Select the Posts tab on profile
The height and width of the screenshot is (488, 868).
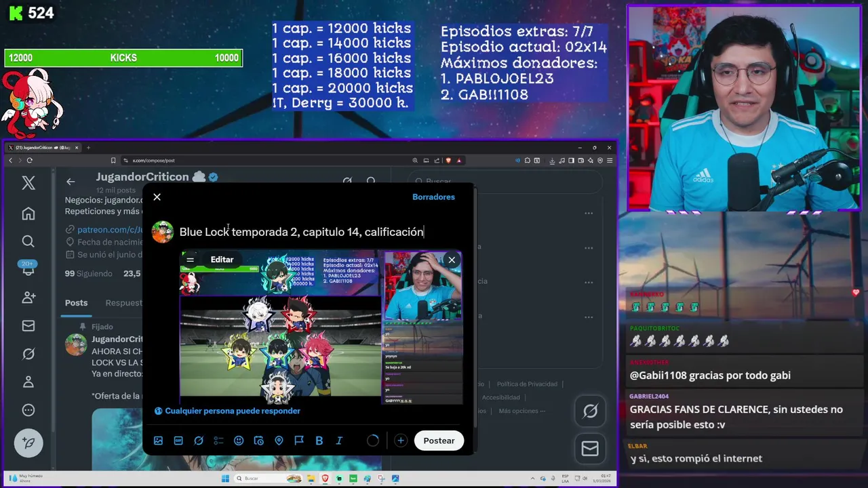pyautogui.click(x=76, y=303)
